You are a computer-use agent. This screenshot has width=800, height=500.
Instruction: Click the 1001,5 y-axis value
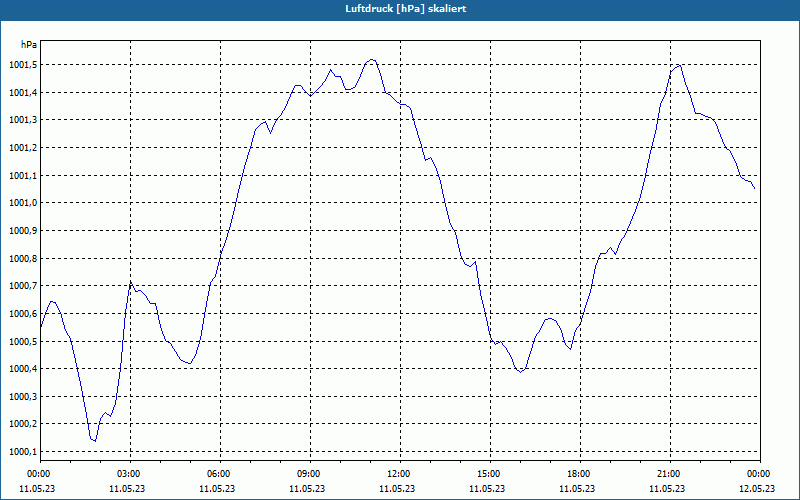[23, 65]
